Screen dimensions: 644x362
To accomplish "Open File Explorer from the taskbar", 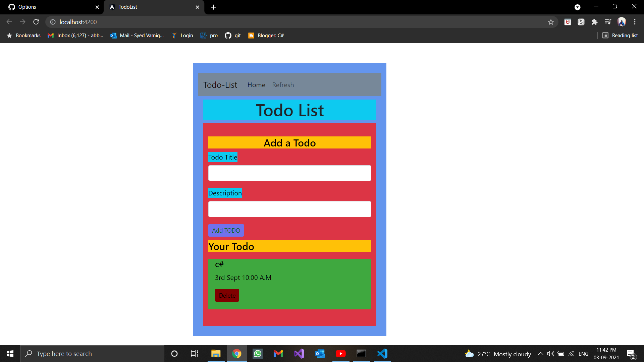I will click(216, 354).
